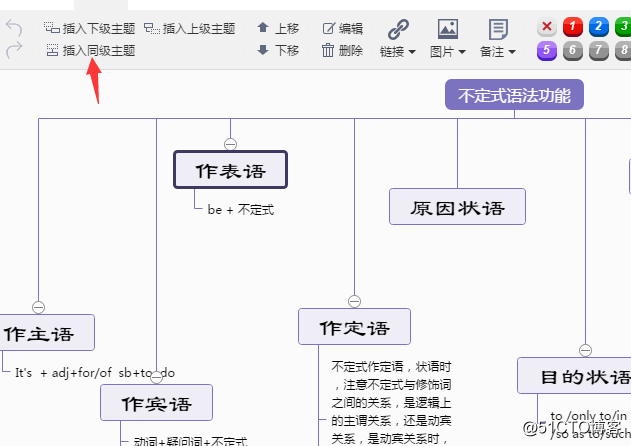Clear priority with the red X icon
Viewport: 631px width, 446px height.
(x=547, y=27)
